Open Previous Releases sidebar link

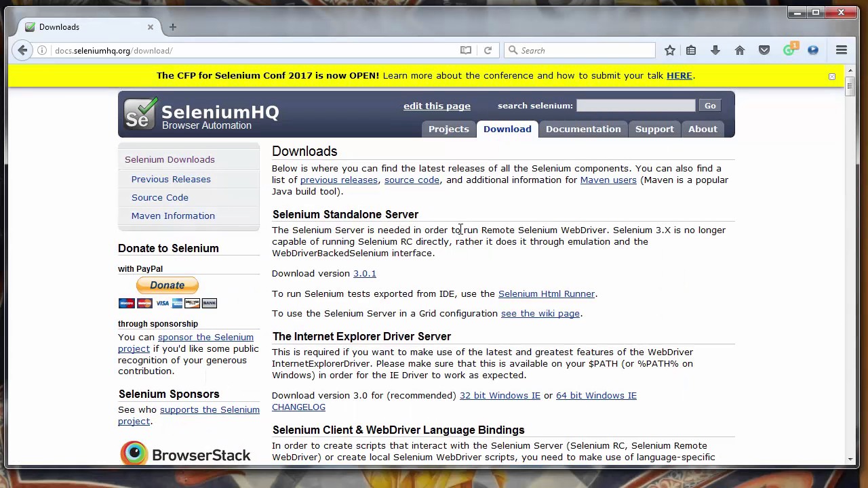click(x=171, y=179)
